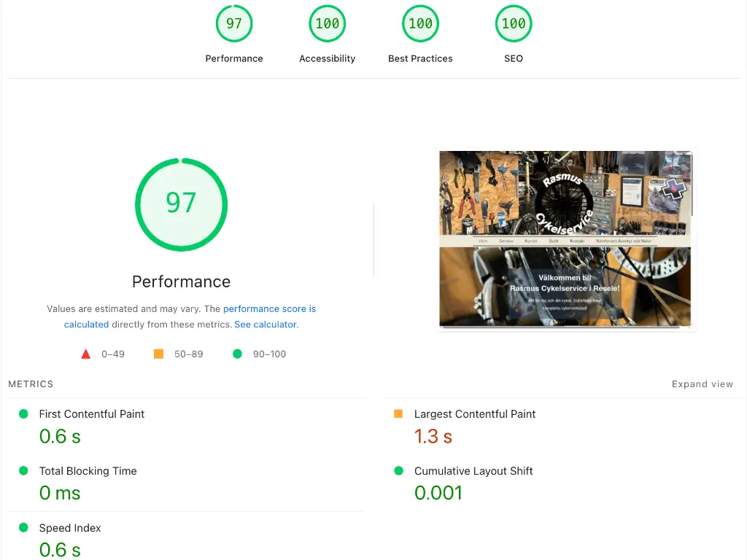Click the SEO score gauge

point(514,24)
